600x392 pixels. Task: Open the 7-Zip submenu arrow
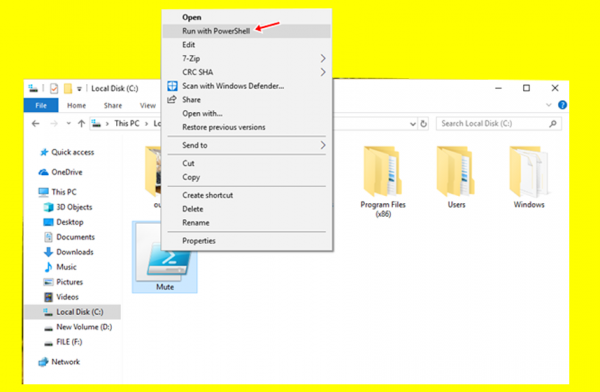coord(323,58)
